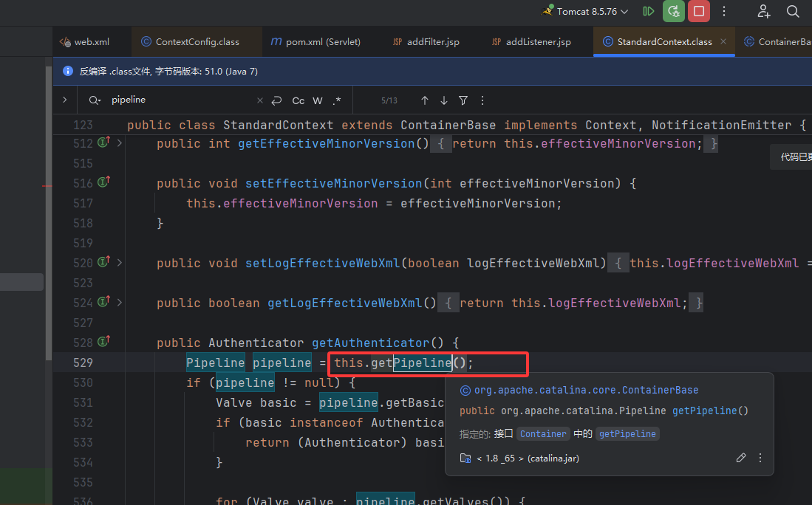
Task: Open the Code With Me add-user icon
Action: click(x=764, y=11)
